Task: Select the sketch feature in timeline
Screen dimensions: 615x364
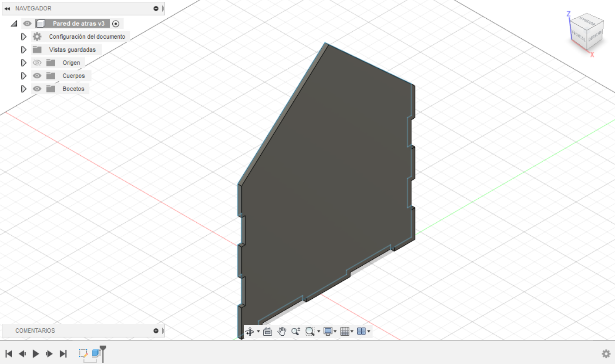Action: 83,353
